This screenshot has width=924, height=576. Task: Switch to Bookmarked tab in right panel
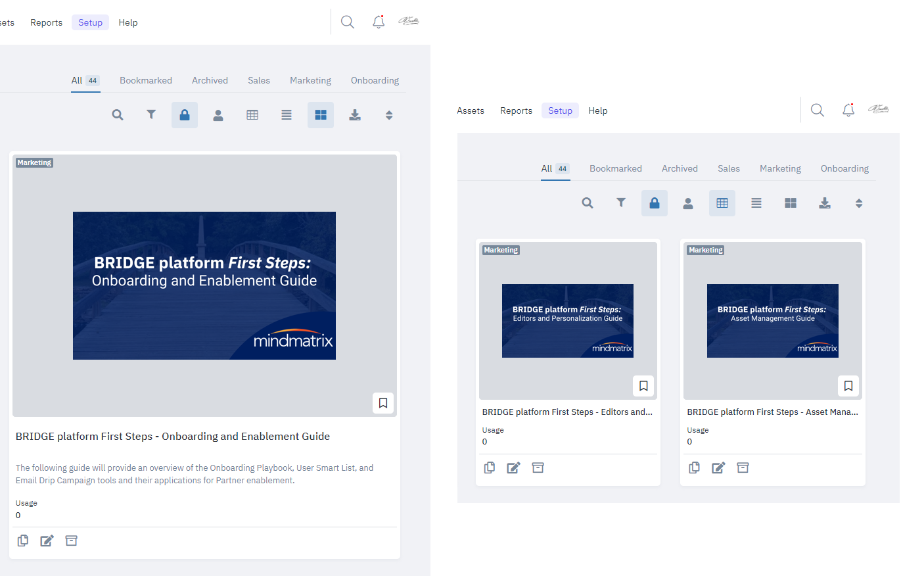tap(616, 168)
